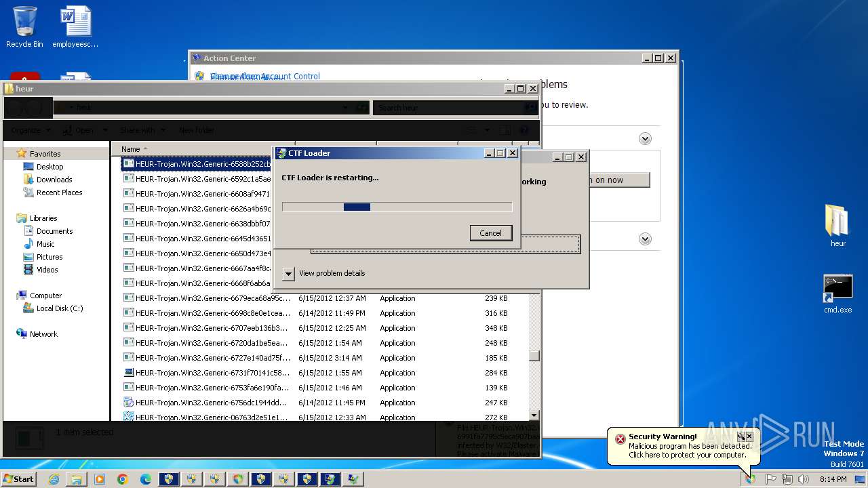Select file HEUR-Trojan.Win32.Generic-6638dbbf07
The image size is (868, 488).
(x=197, y=224)
